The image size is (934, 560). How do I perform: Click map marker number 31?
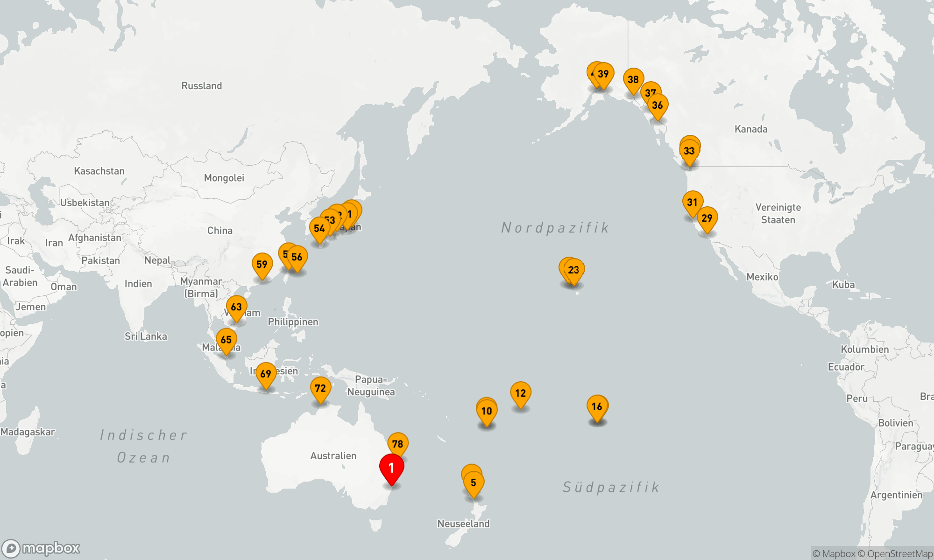[692, 202]
